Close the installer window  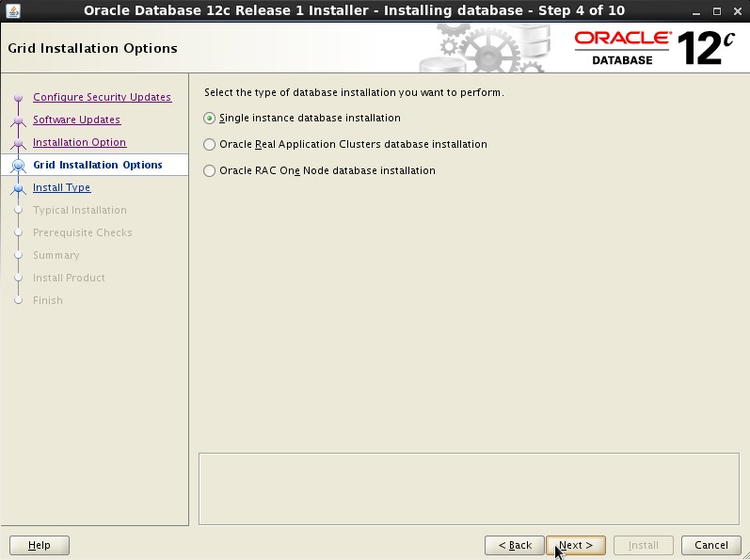738,11
